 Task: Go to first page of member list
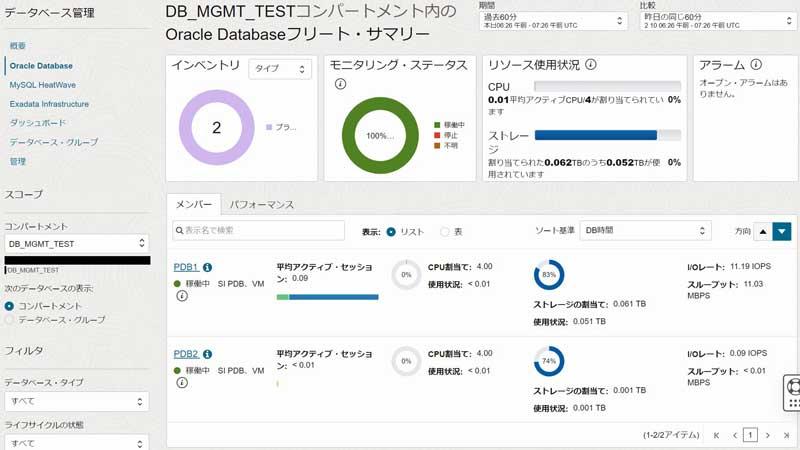(716, 435)
